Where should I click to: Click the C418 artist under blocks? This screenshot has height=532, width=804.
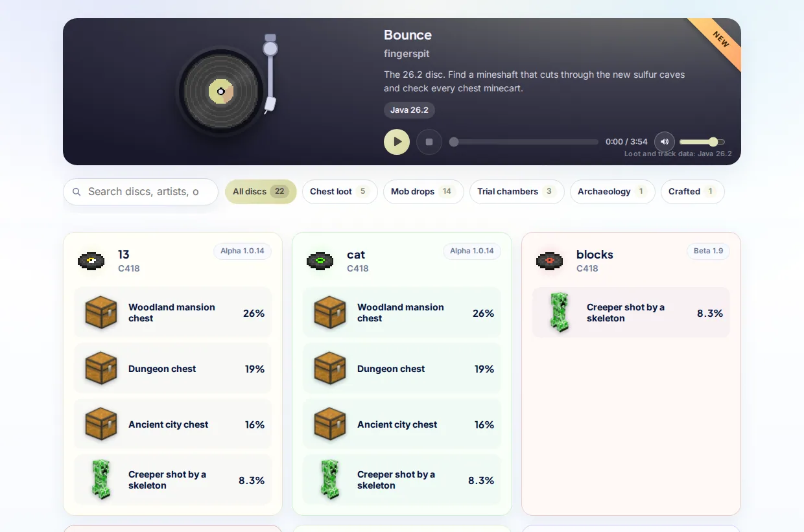587,268
